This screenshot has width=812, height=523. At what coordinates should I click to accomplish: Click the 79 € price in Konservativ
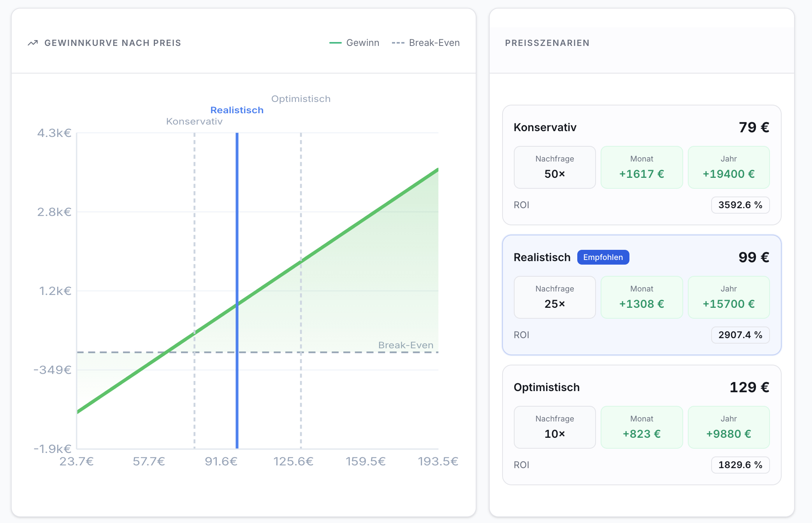point(754,127)
